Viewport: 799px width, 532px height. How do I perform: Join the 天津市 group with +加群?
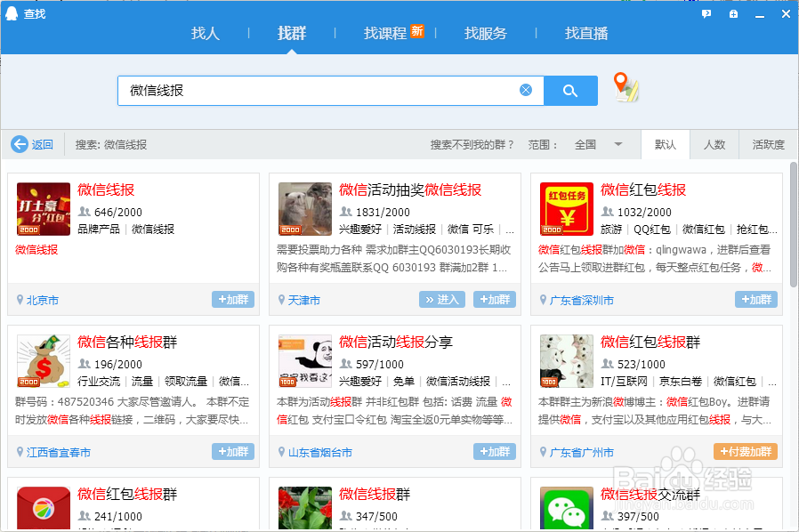pos(495,299)
